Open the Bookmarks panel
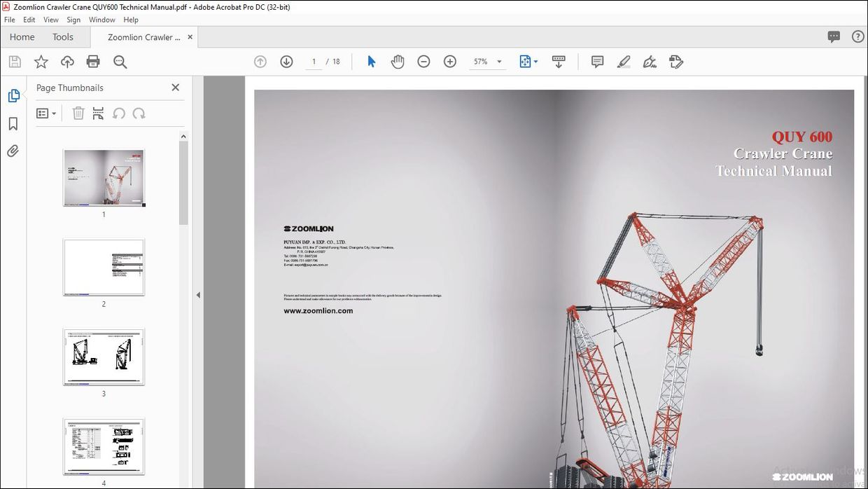 (x=14, y=123)
